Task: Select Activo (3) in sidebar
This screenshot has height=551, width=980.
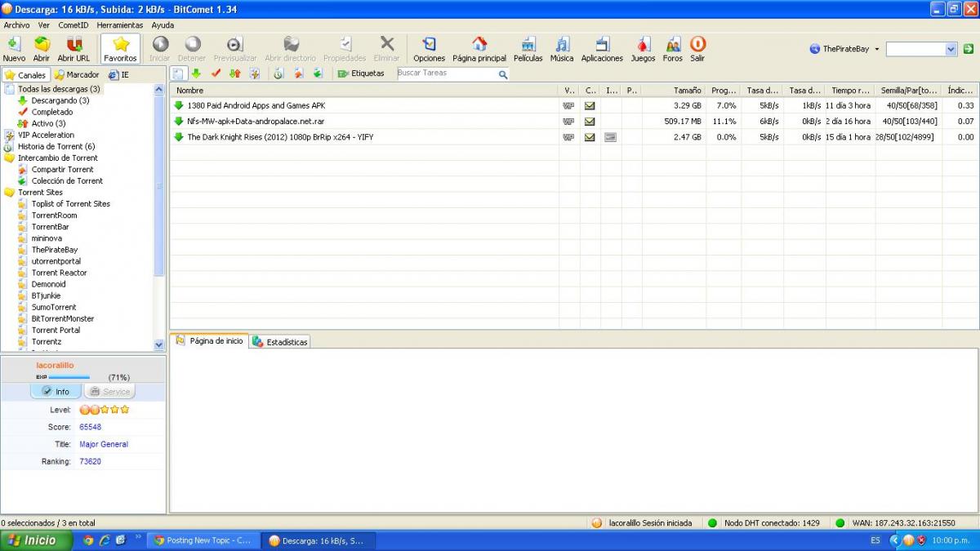Action: [48, 123]
